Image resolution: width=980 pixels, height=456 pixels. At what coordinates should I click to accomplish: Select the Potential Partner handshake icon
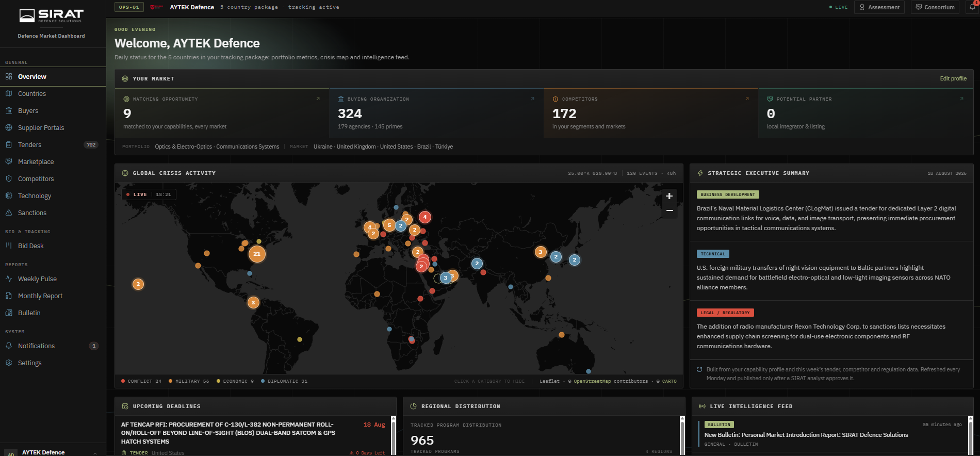tap(770, 99)
